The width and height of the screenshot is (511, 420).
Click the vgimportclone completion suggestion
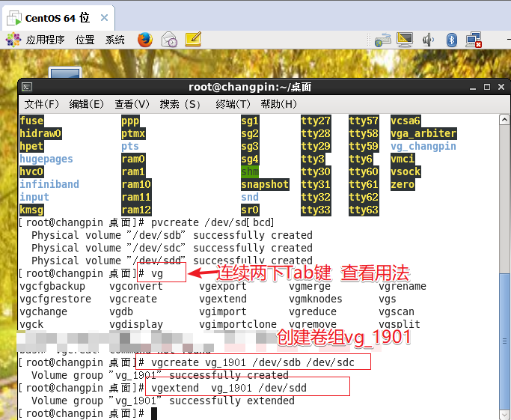pyautogui.click(x=238, y=324)
